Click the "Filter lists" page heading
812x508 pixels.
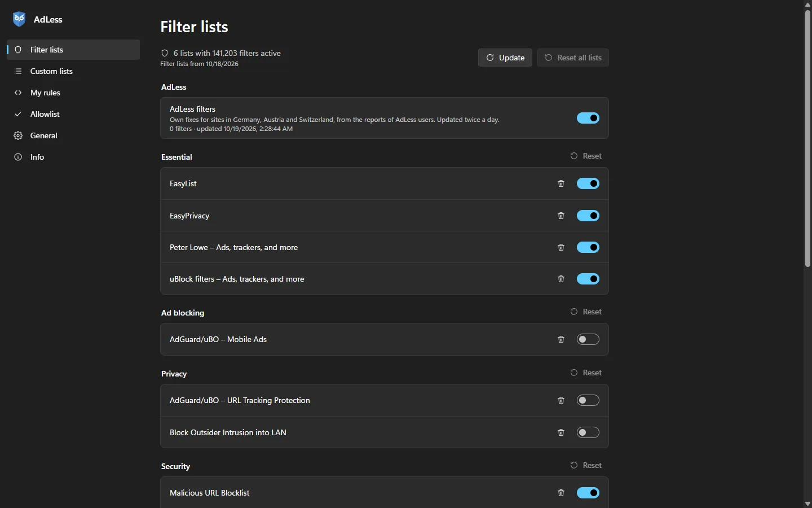(x=195, y=27)
